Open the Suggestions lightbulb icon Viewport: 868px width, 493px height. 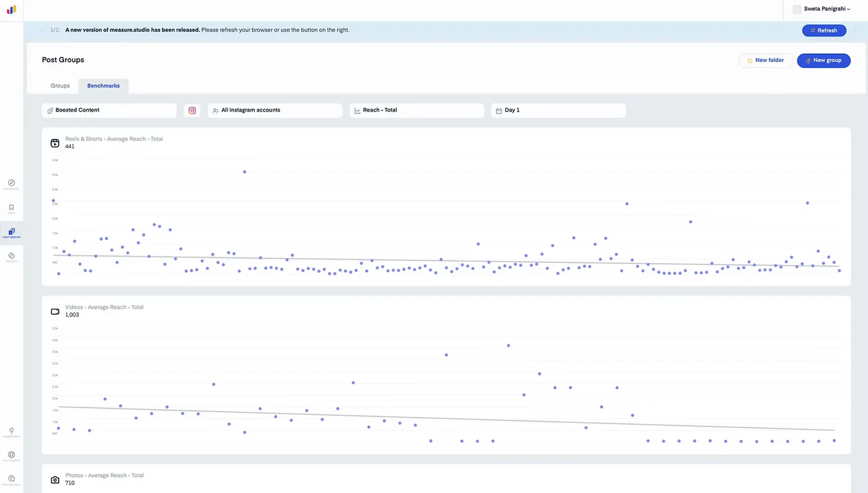tap(11, 430)
